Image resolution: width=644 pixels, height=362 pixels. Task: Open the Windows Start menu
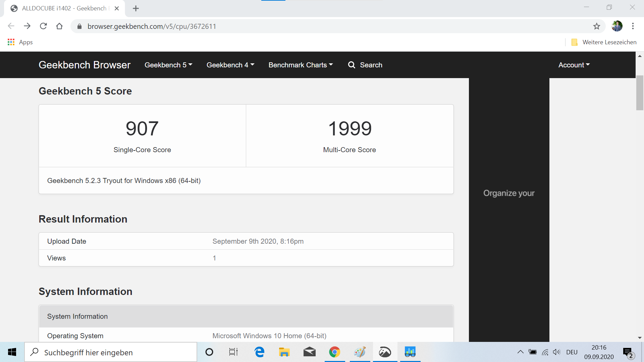pos(12,352)
